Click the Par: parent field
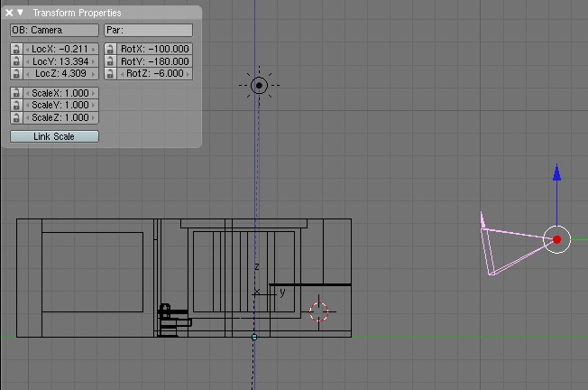This screenshot has height=390, width=588. [149, 30]
